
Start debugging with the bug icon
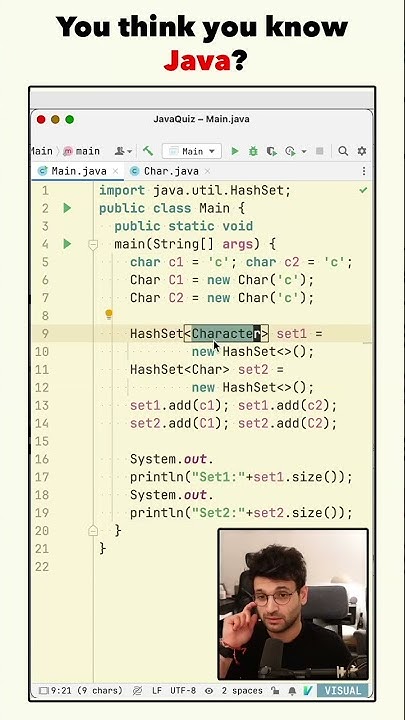click(253, 151)
